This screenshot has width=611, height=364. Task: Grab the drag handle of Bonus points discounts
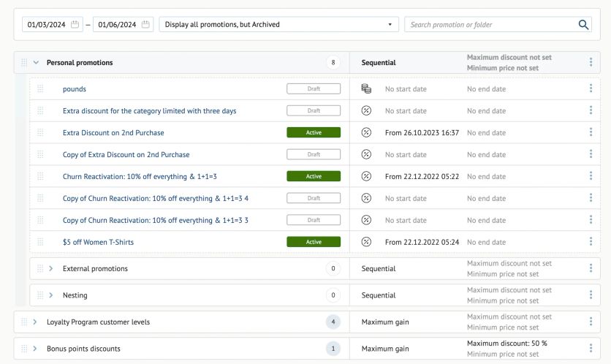point(24,349)
